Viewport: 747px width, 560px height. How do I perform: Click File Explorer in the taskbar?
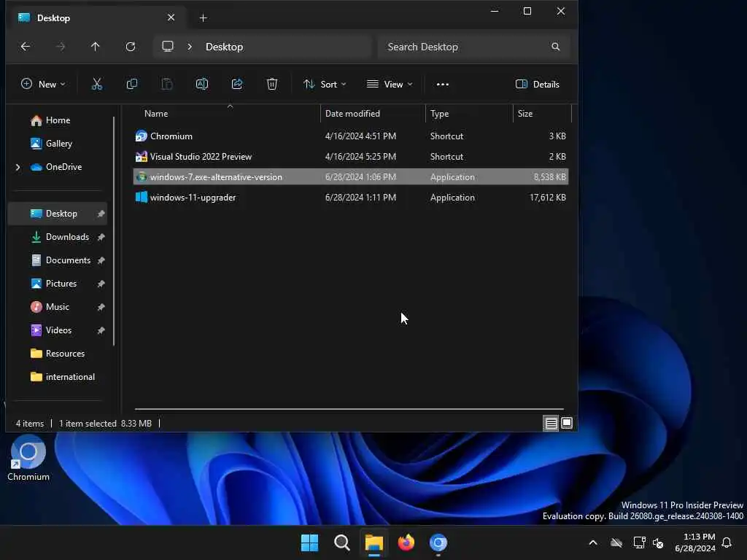(374, 542)
